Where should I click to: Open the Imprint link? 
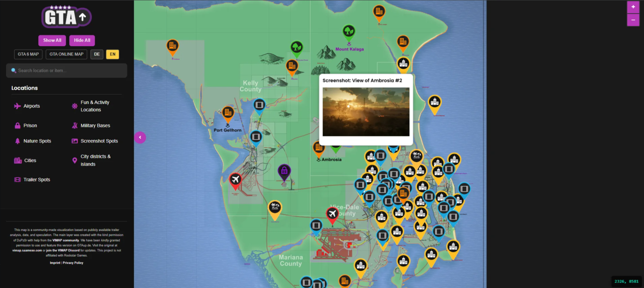(55, 263)
